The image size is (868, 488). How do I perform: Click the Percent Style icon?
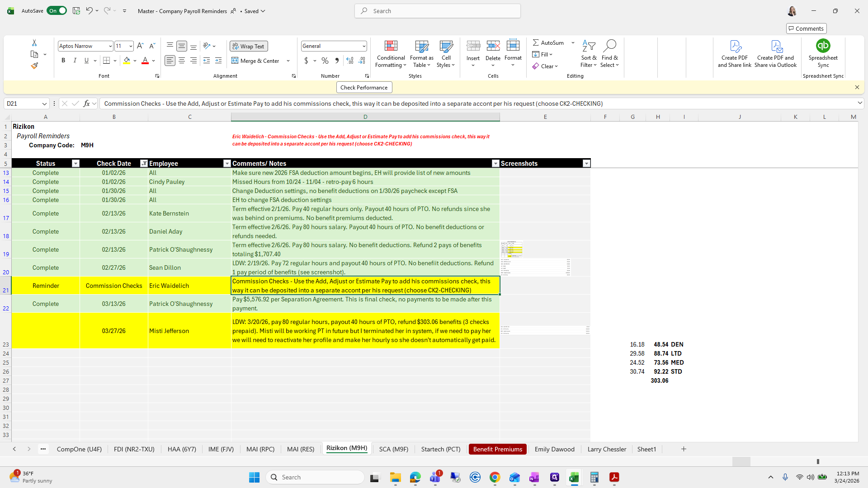(x=325, y=61)
